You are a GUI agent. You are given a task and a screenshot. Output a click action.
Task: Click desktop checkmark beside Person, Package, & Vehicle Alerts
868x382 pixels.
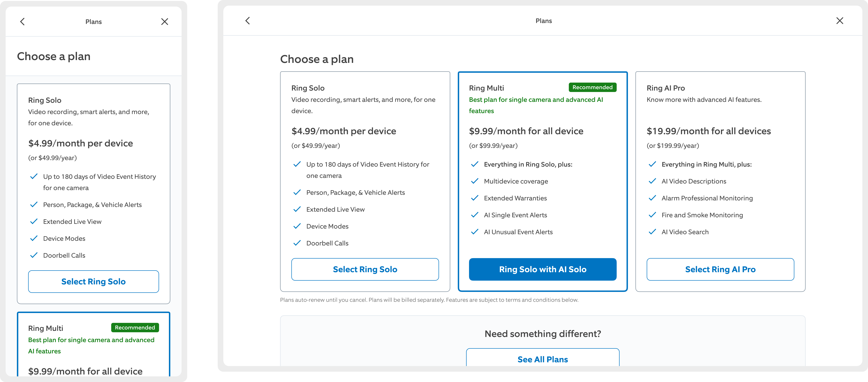(297, 193)
